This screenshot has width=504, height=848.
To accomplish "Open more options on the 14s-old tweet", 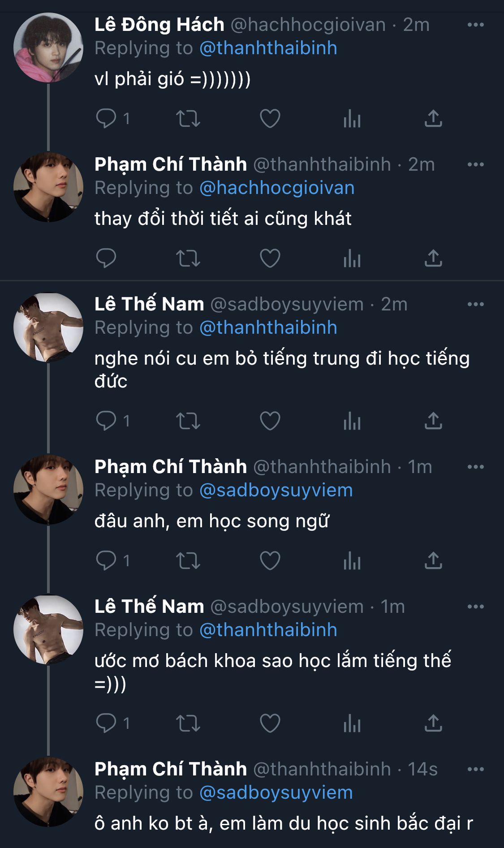I will click(x=475, y=770).
